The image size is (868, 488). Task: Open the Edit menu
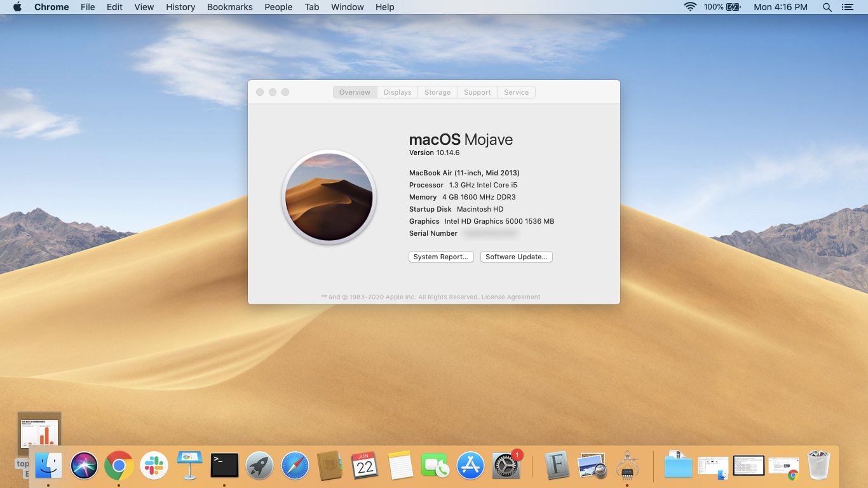(x=114, y=7)
